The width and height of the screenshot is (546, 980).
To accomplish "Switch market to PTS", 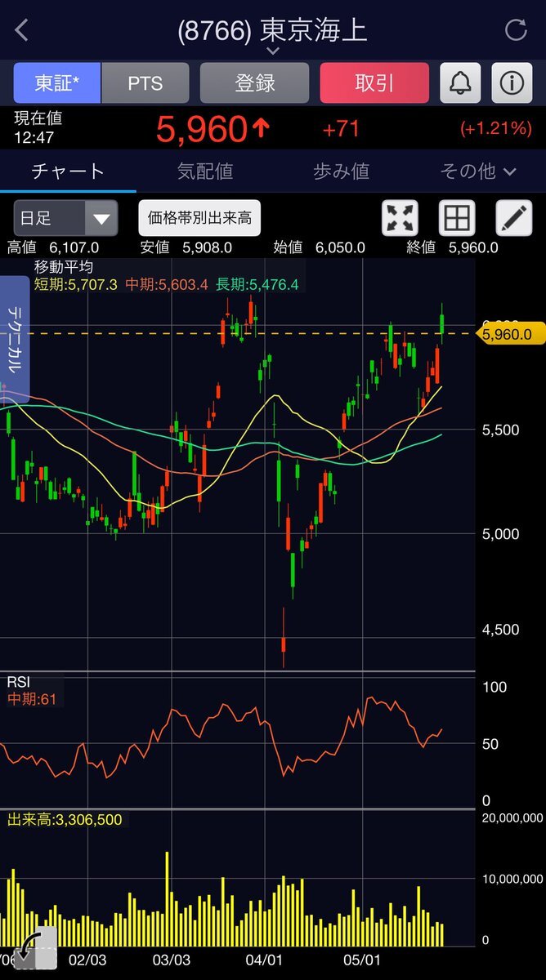I will tap(145, 83).
